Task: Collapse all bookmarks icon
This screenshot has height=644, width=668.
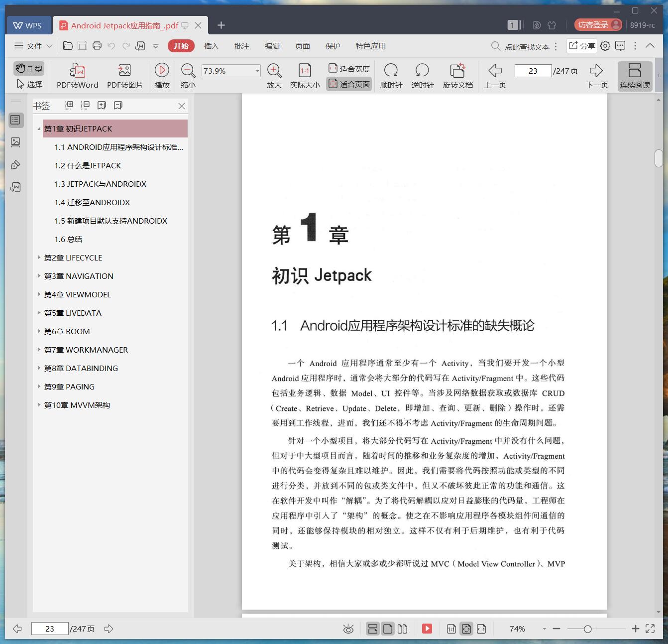Action: (x=86, y=105)
